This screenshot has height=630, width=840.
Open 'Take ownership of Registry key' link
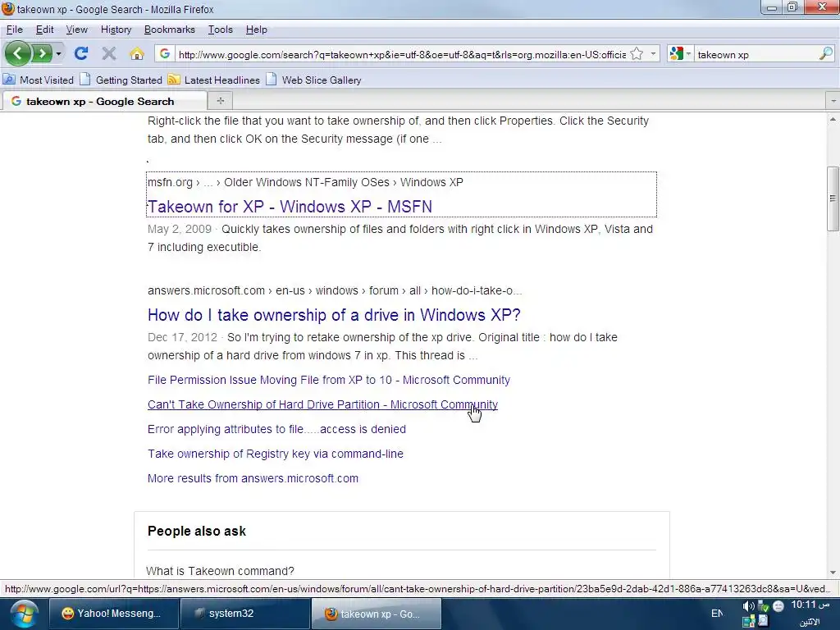(276, 454)
